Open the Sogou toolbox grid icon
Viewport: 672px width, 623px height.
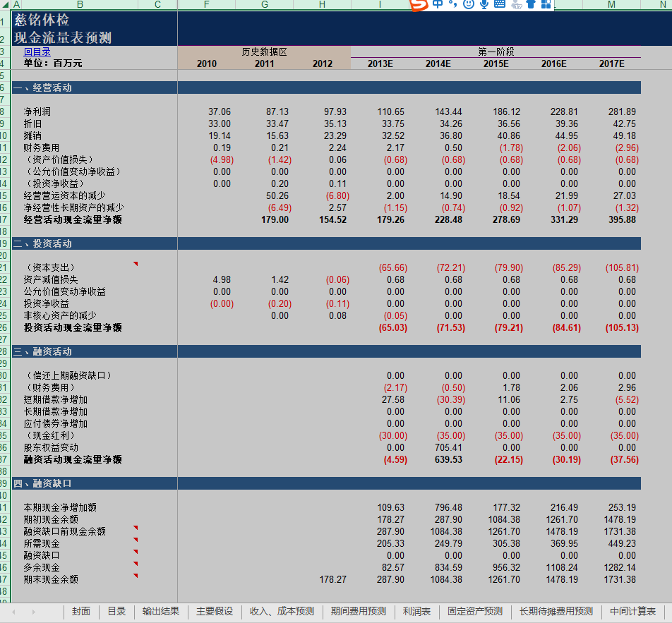click(544, 6)
